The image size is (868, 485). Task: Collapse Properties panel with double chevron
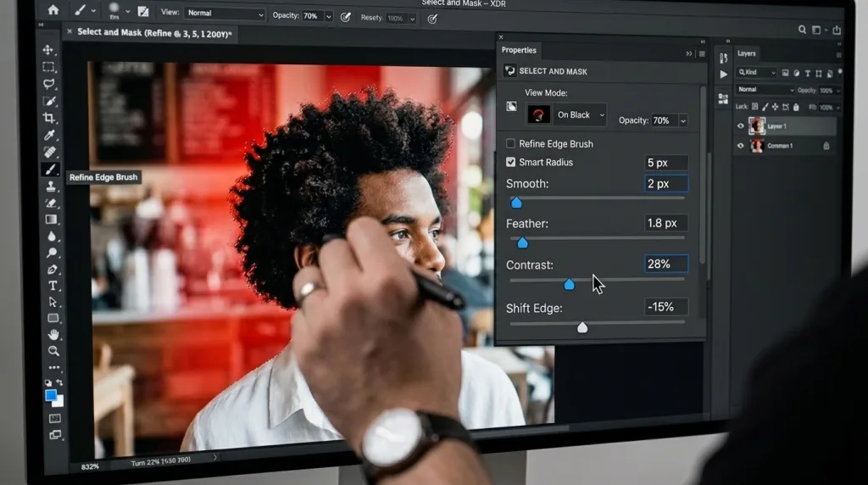click(689, 53)
